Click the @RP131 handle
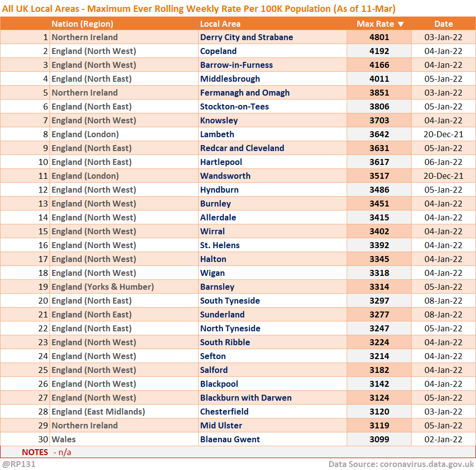The image size is (476, 470). (18, 464)
